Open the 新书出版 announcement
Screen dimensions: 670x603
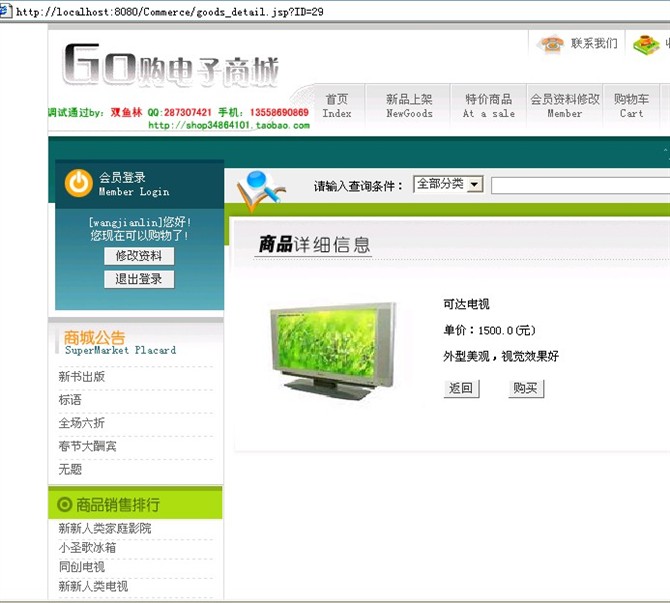tap(82, 377)
